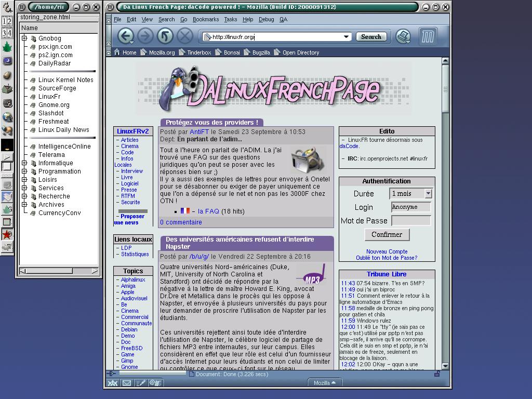Open the Bookmarks menu

click(205, 19)
